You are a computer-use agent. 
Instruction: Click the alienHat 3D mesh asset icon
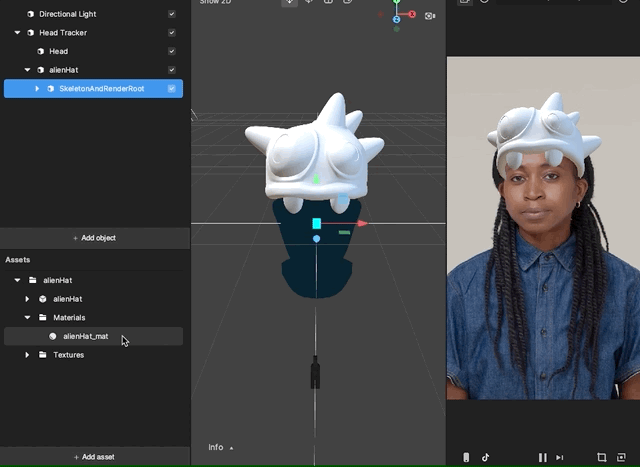click(x=42, y=299)
